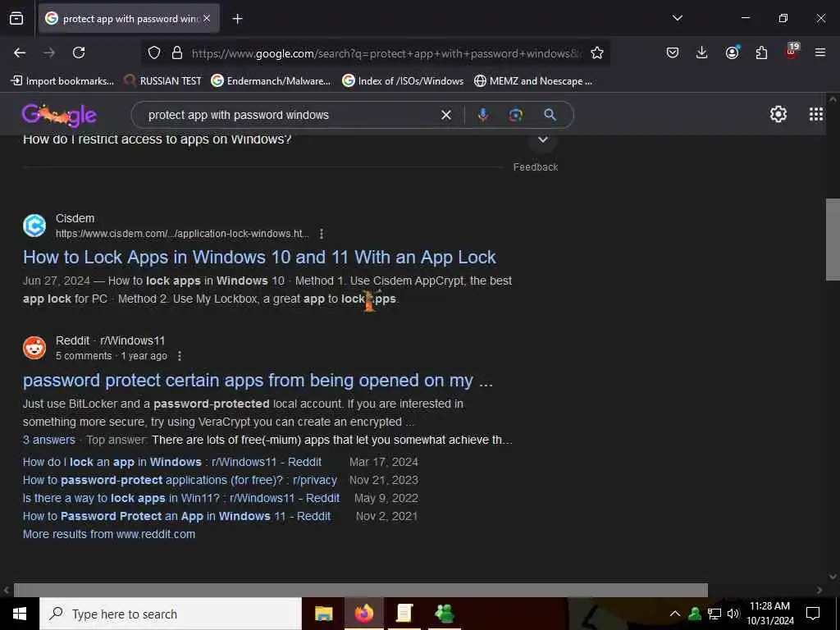Image resolution: width=840 pixels, height=630 pixels.
Task: Click the address bar URL field
Action: tap(386, 53)
